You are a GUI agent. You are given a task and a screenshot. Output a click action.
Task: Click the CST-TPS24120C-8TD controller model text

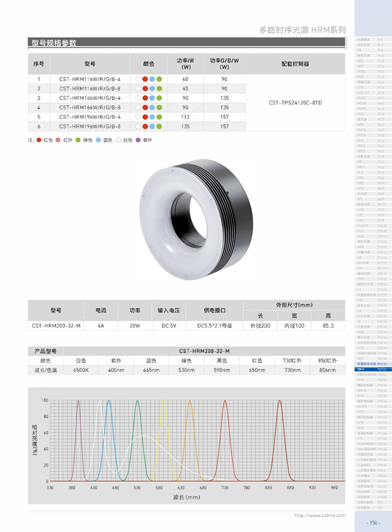tap(295, 103)
